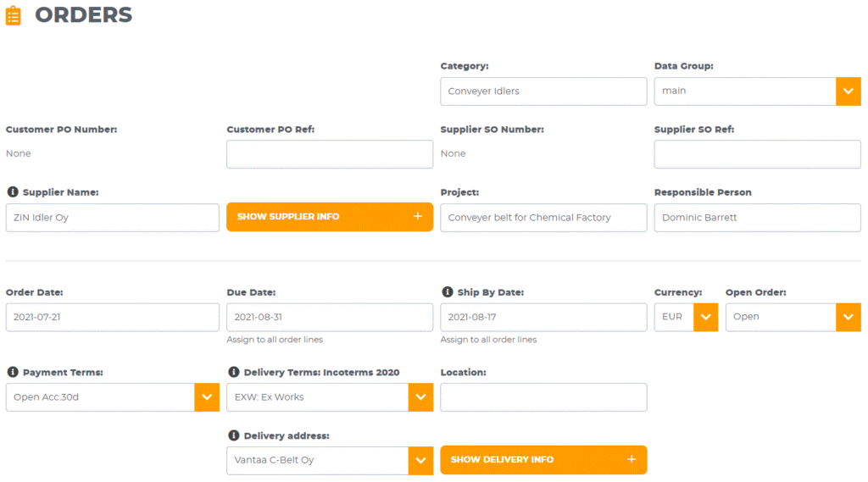Screen dimensions: 868x482
Task: Select the Order Date field
Action: click(x=112, y=317)
